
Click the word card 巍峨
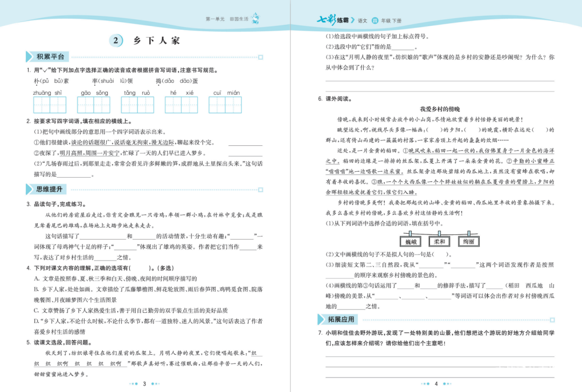point(411,241)
